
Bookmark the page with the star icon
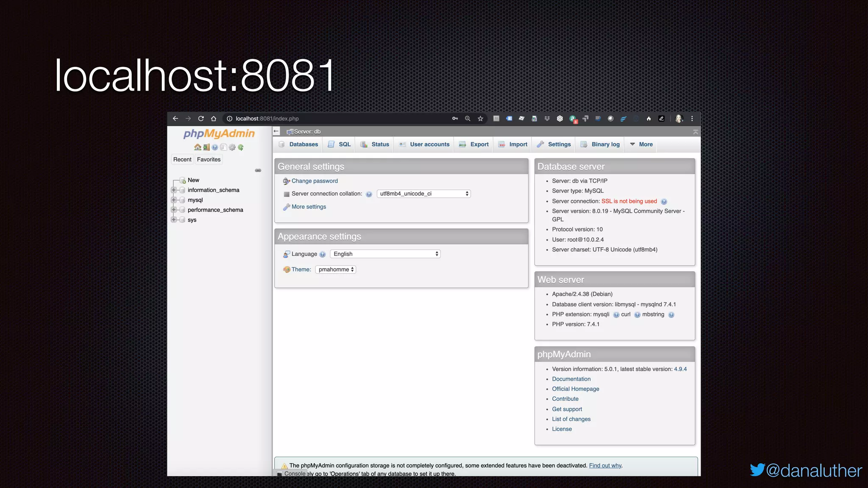coord(481,119)
